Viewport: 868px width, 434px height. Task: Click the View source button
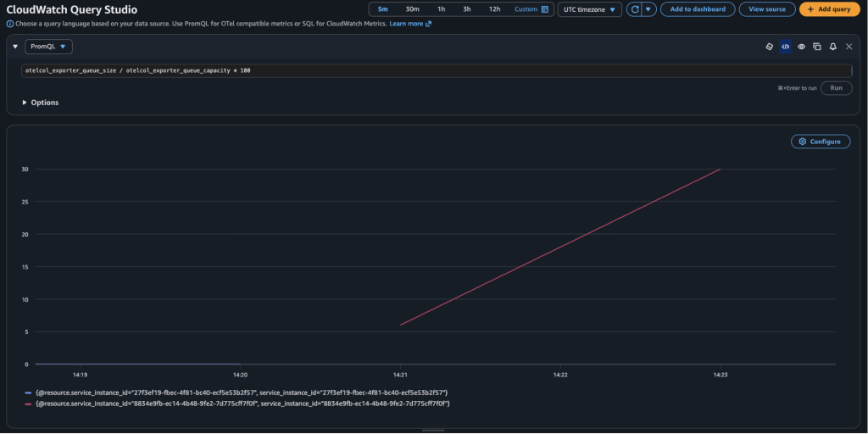[x=766, y=9]
